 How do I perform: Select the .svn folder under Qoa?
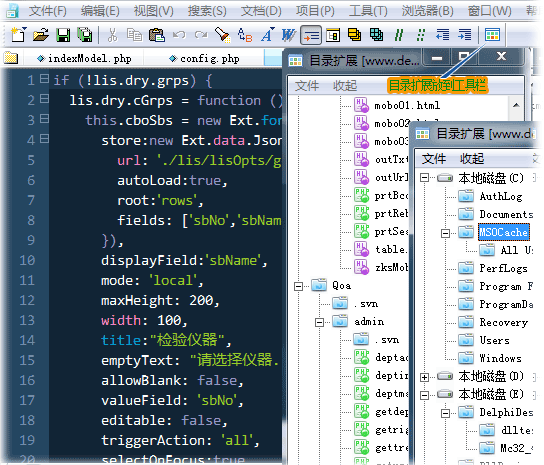click(x=366, y=304)
